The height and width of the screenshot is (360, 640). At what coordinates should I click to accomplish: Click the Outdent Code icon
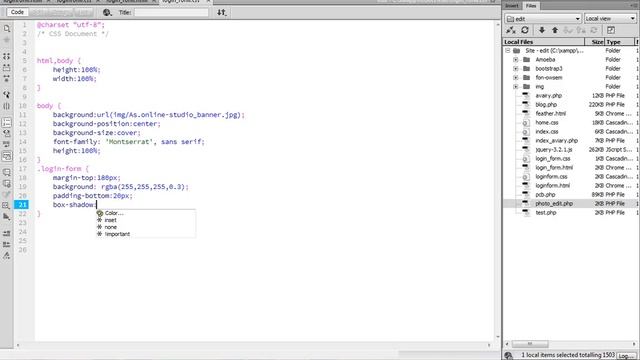click(7, 244)
